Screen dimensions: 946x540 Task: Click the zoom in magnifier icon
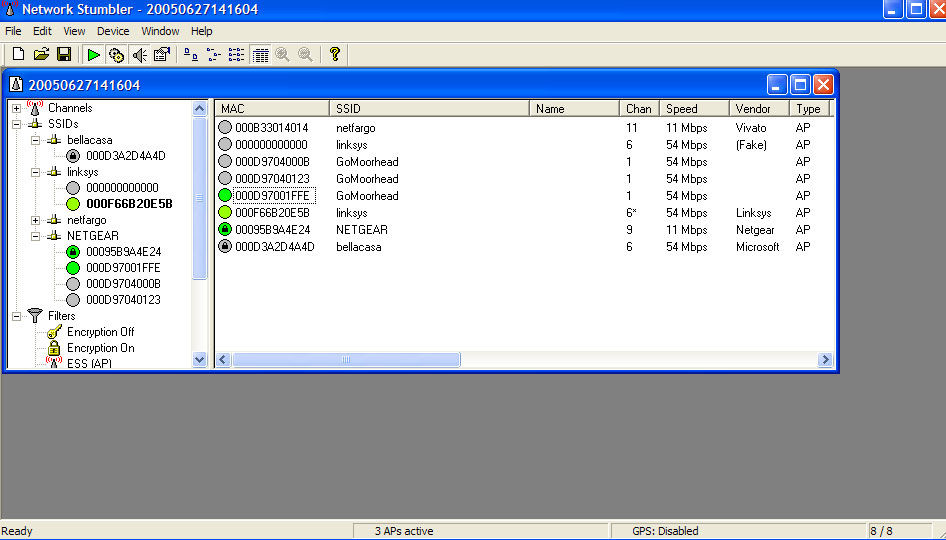pos(282,55)
